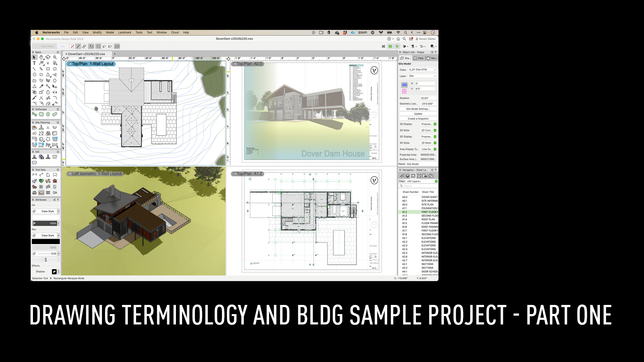The height and width of the screenshot is (362, 644).
Task: Switch to the Data tab in Object Info
Action: [418, 58]
